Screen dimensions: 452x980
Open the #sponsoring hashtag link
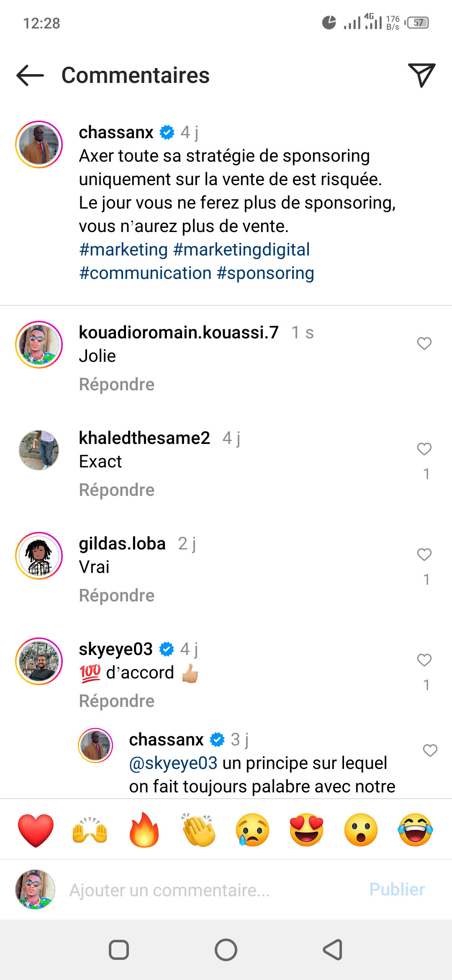(265, 273)
